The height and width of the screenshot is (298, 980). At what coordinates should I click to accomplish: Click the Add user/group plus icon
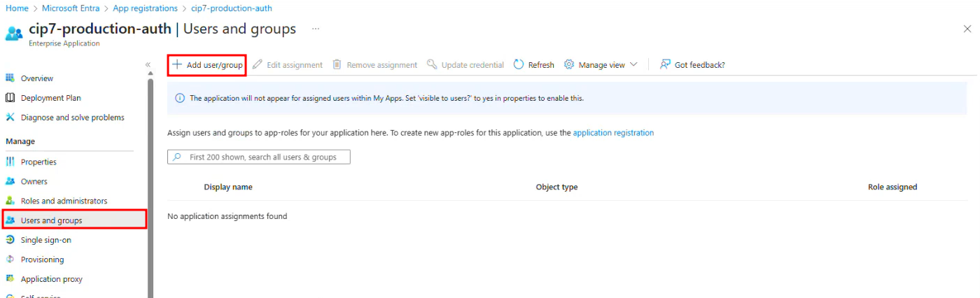pyautogui.click(x=177, y=64)
